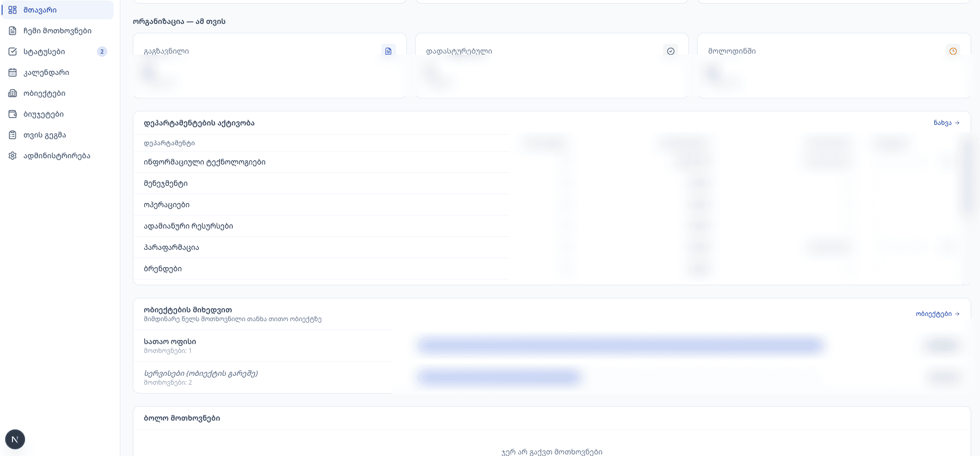Click the დეპარტამენტი column header
Screen dimensions: 980x456
pos(169,143)
